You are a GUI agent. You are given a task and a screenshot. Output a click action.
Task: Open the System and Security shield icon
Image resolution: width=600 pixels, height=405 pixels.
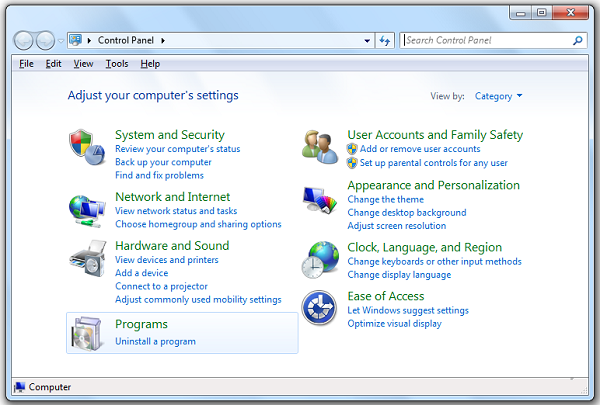tap(87, 147)
